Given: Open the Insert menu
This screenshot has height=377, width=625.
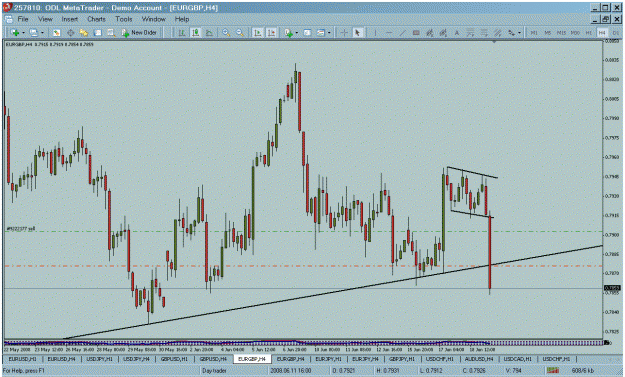Looking at the screenshot, I should pos(69,19).
